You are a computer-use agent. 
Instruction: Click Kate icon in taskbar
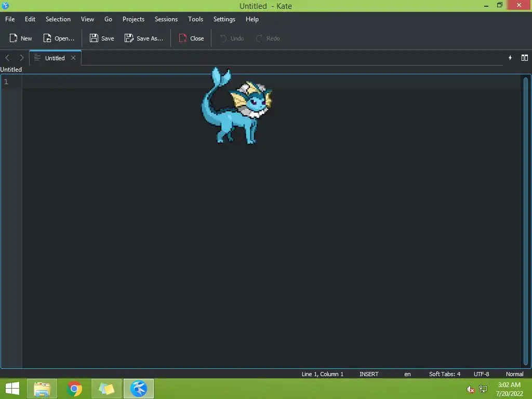click(x=139, y=389)
